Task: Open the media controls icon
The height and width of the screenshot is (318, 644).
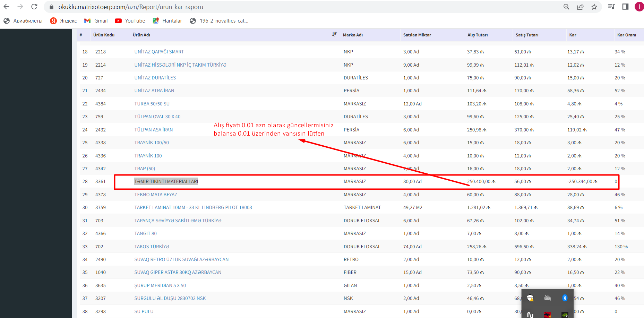Action: tap(611, 7)
